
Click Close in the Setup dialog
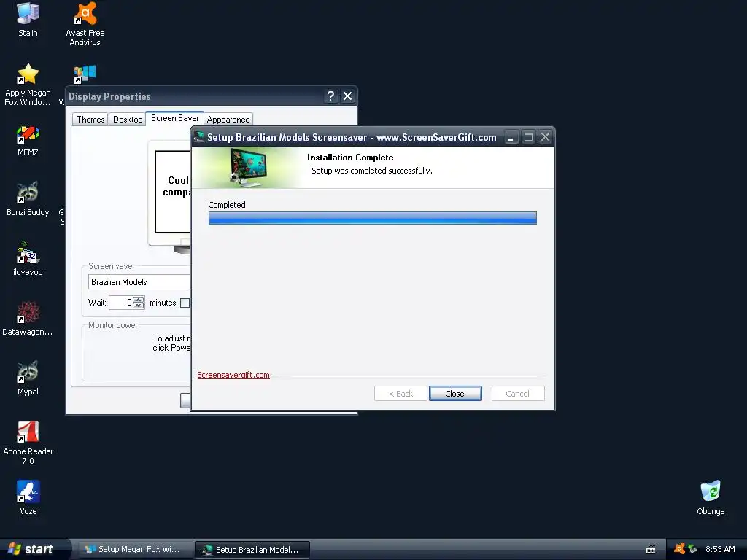[455, 393]
